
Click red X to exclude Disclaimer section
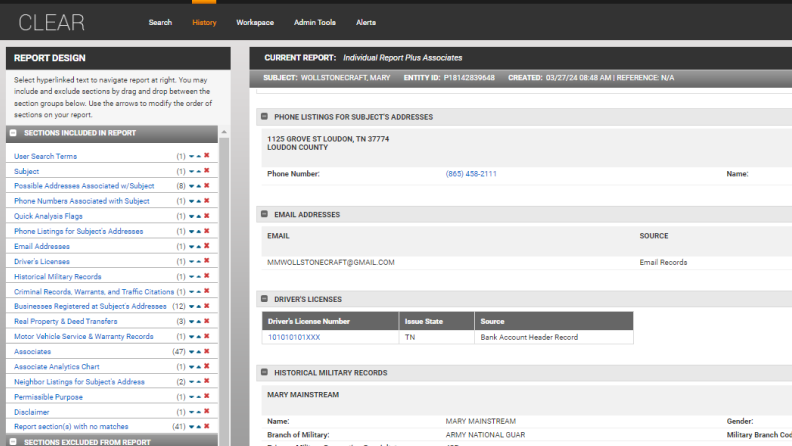[207, 411]
